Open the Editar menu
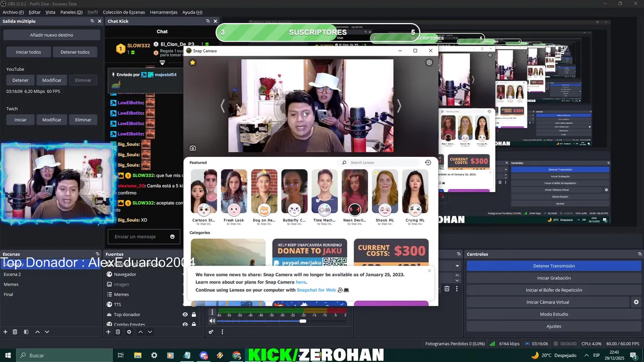This screenshot has height=362, width=644. tap(35, 12)
